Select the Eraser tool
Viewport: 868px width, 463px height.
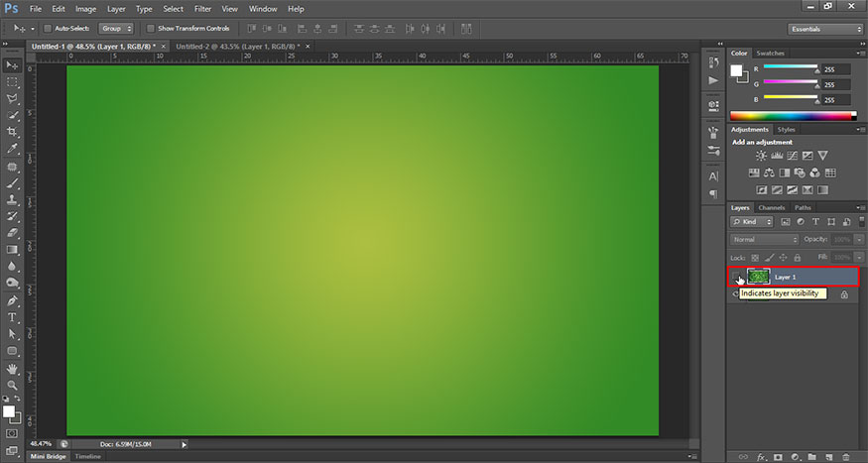tap(12, 233)
